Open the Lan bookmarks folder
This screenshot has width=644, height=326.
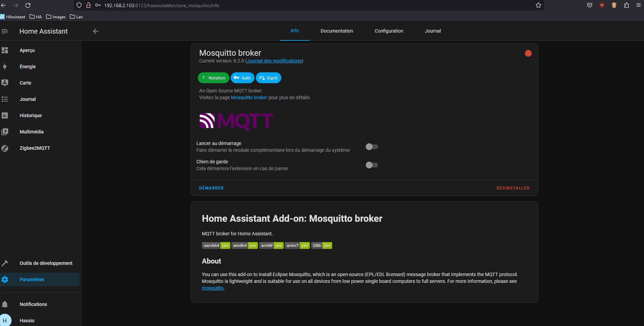click(76, 17)
